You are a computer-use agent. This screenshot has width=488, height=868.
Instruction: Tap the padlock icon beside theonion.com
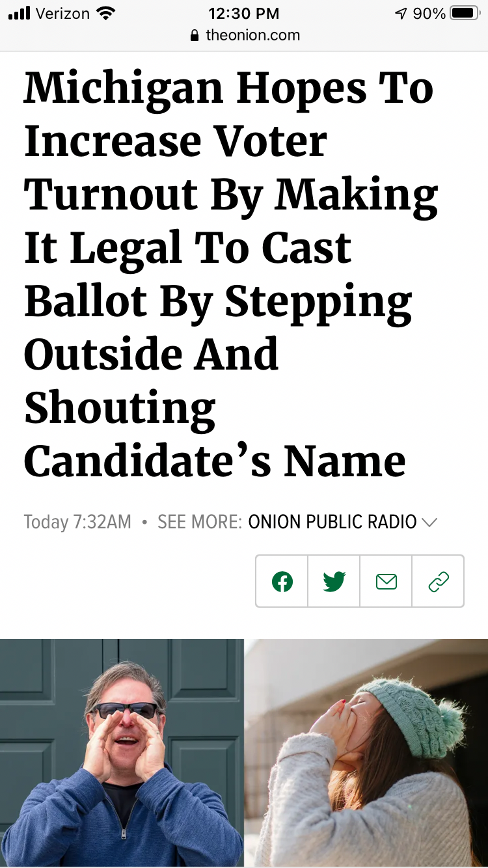click(194, 36)
